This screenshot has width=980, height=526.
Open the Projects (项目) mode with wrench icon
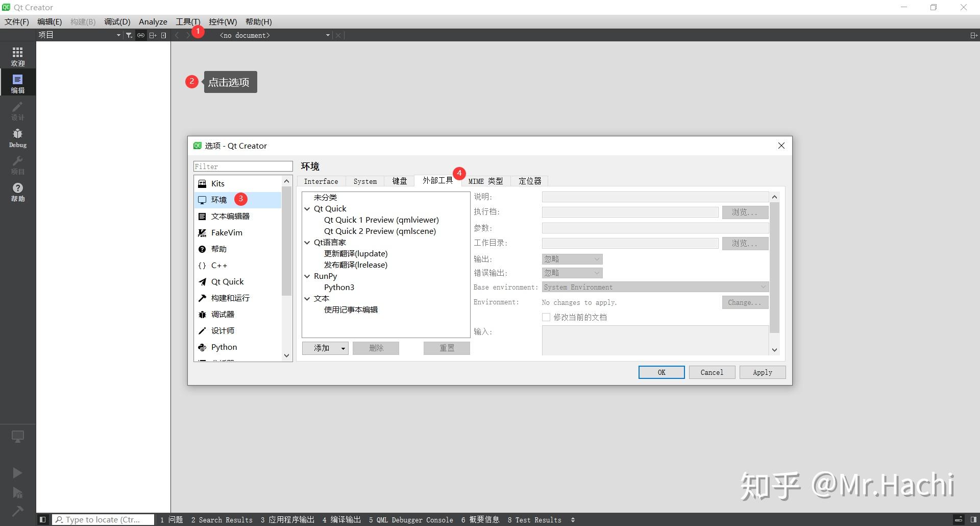18,165
